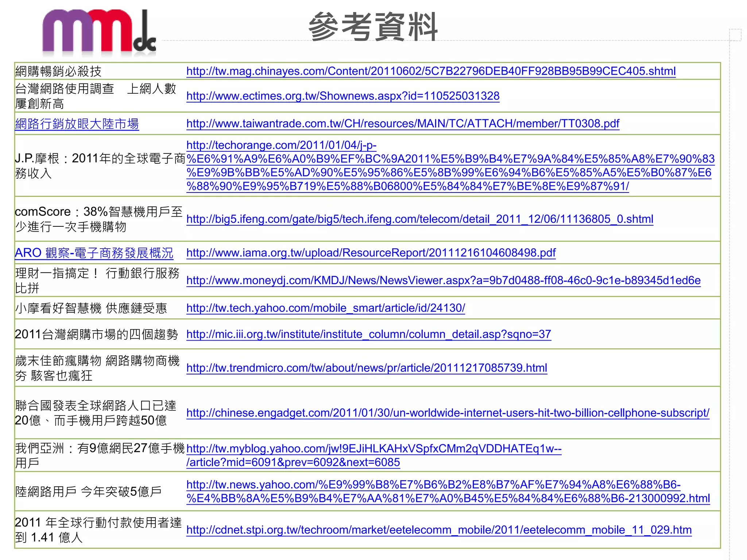This screenshot has width=747, height=560.
Task: Open the moneydj.com NewsViewer link
Action: pos(444,280)
